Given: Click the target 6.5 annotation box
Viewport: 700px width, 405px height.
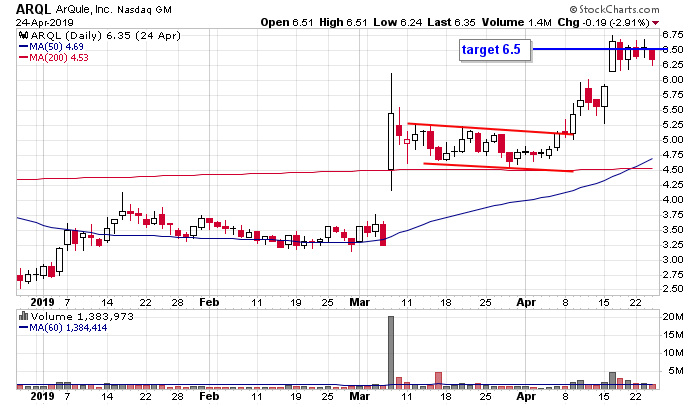Looking at the screenshot, I should [x=495, y=50].
